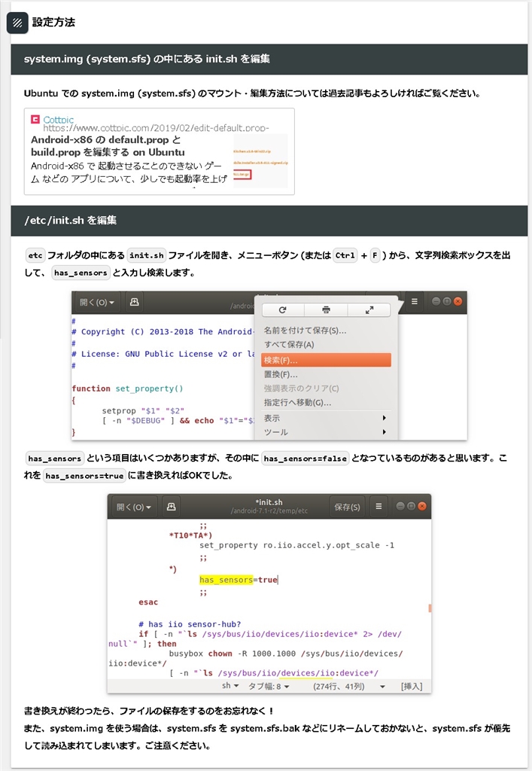The image size is (532, 771).
Task: Expand the ツール submenu
Action: pyautogui.click(x=326, y=432)
